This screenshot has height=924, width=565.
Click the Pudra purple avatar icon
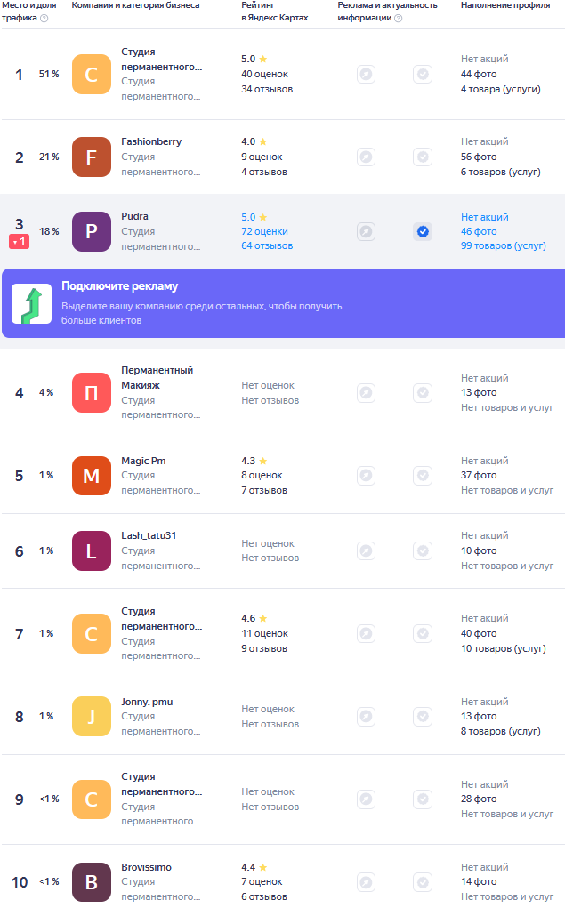[x=92, y=231]
